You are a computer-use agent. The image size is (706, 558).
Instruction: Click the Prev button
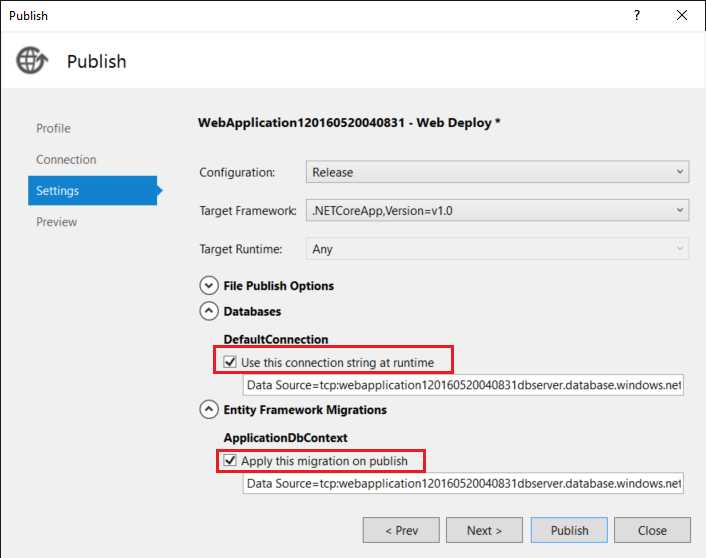(x=401, y=530)
